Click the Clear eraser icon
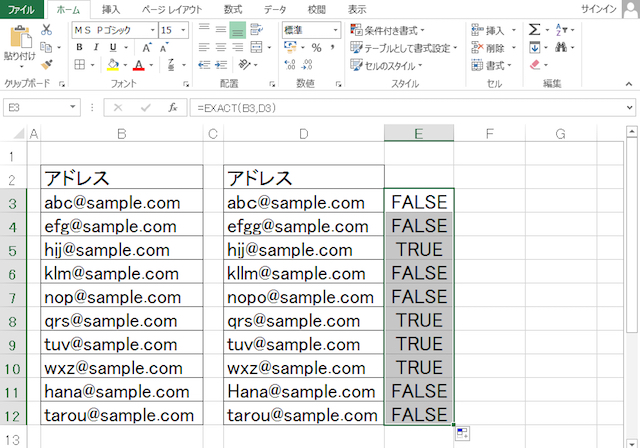 535,65
